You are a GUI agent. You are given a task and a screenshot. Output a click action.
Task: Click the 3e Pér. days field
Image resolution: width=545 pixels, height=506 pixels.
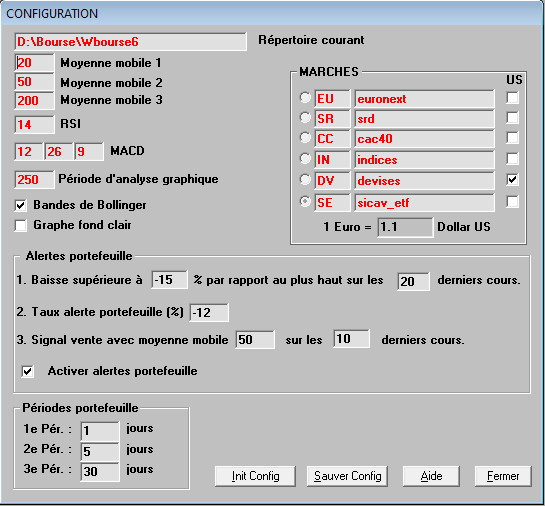100,472
